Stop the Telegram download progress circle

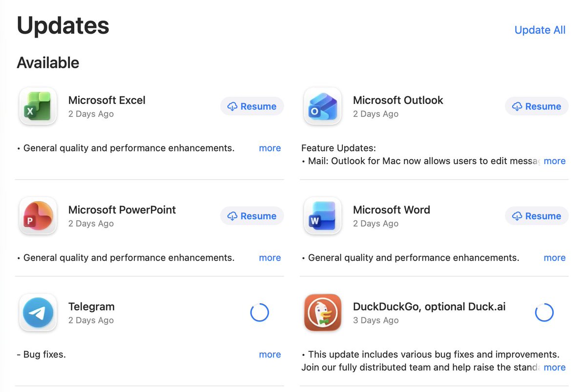coord(259,312)
